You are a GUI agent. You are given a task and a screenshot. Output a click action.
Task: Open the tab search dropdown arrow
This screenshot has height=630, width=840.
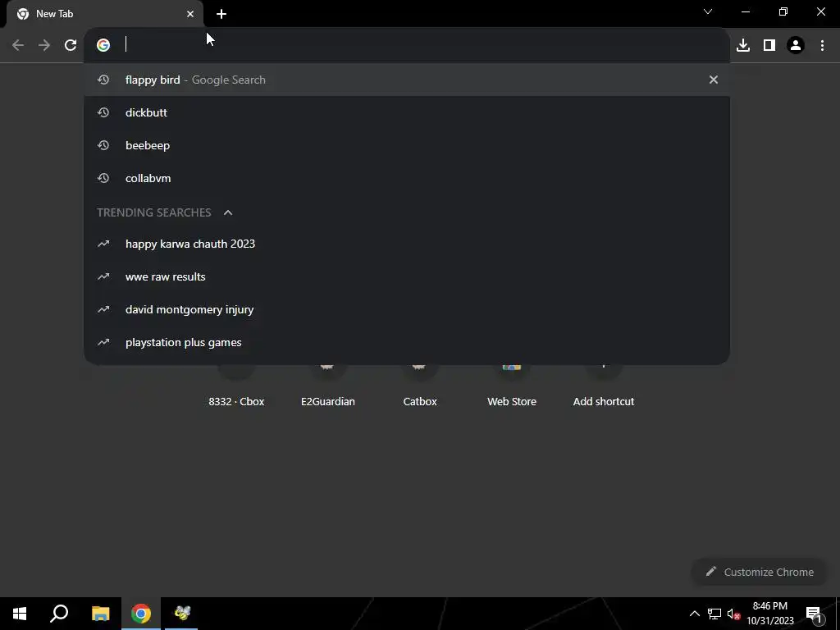click(708, 11)
